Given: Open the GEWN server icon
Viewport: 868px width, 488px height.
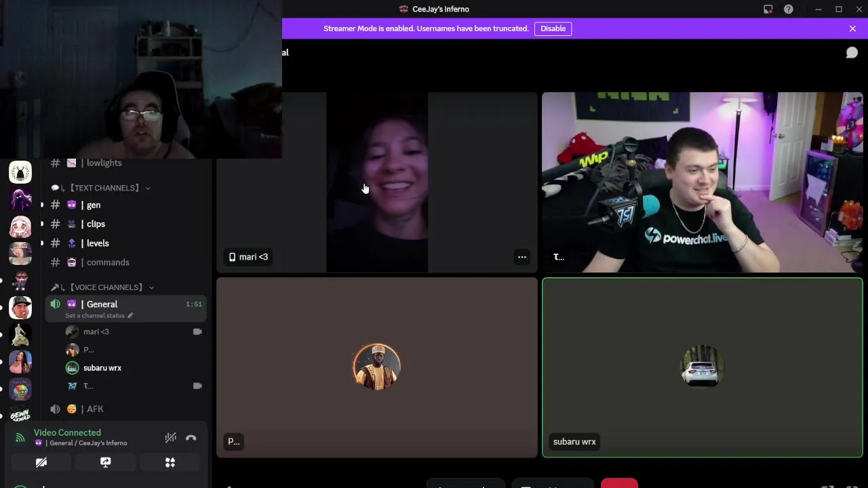Looking at the screenshot, I should pyautogui.click(x=20, y=414).
